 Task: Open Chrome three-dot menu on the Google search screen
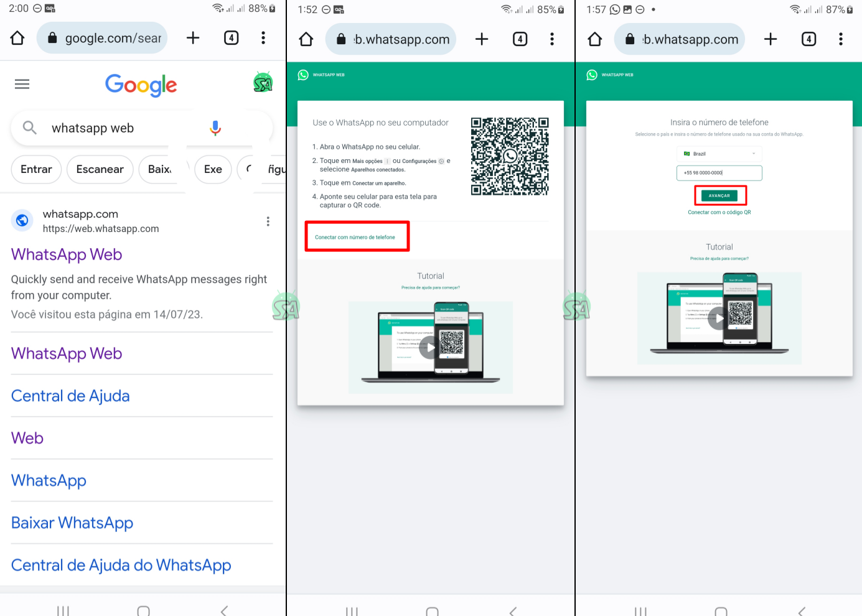[x=263, y=38]
